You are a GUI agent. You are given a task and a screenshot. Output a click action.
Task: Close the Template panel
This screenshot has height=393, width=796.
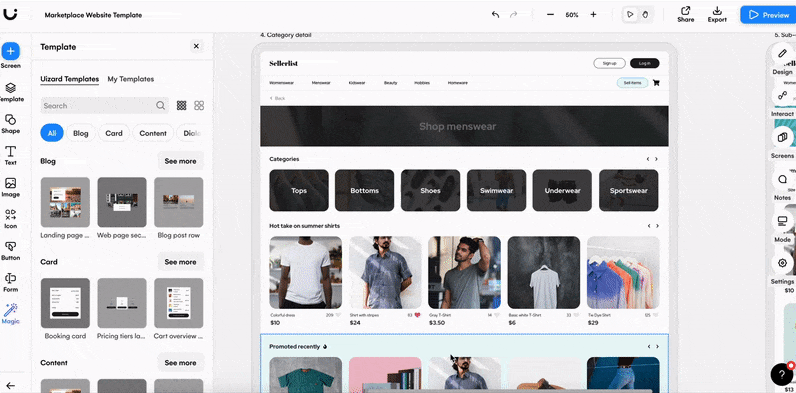tap(196, 47)
